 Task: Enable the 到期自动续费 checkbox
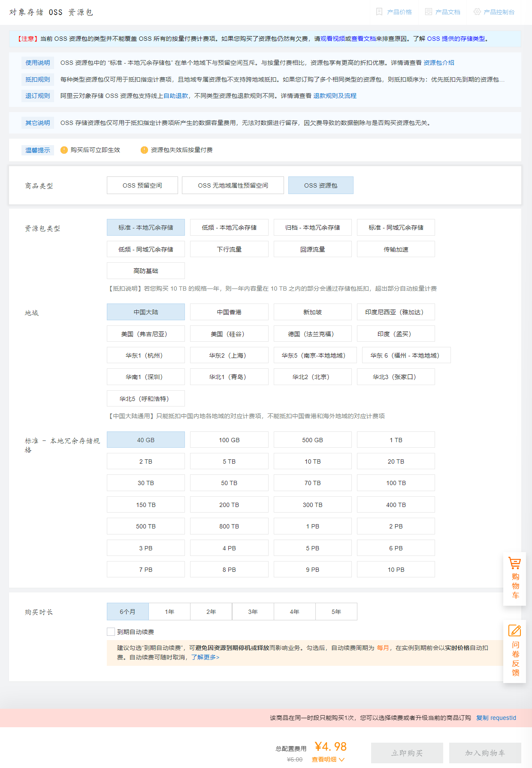point(111,631)
